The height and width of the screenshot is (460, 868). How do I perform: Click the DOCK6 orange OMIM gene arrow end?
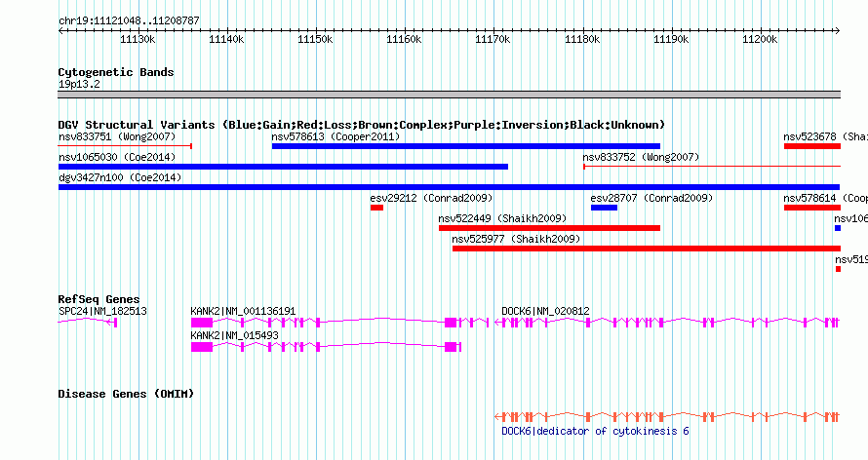pos(498,417)
